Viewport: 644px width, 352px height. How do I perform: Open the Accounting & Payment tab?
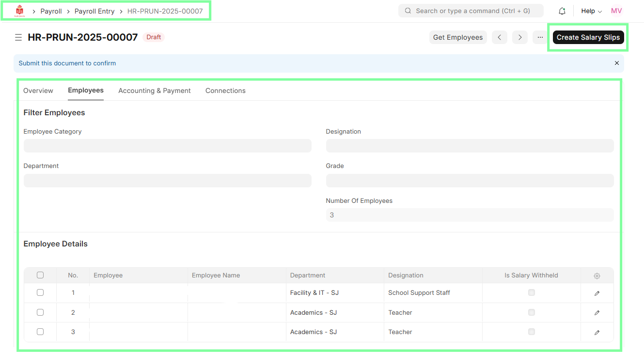[154, 91]
